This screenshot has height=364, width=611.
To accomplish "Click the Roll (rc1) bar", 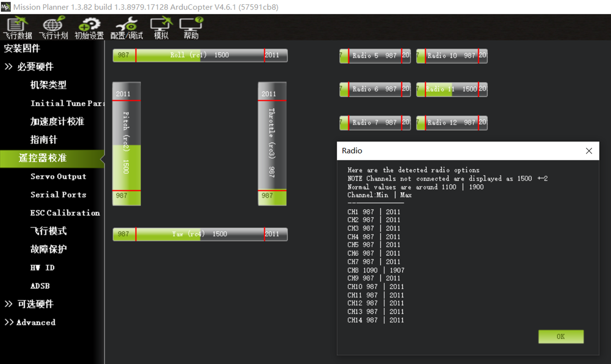I will coord(200,55).
